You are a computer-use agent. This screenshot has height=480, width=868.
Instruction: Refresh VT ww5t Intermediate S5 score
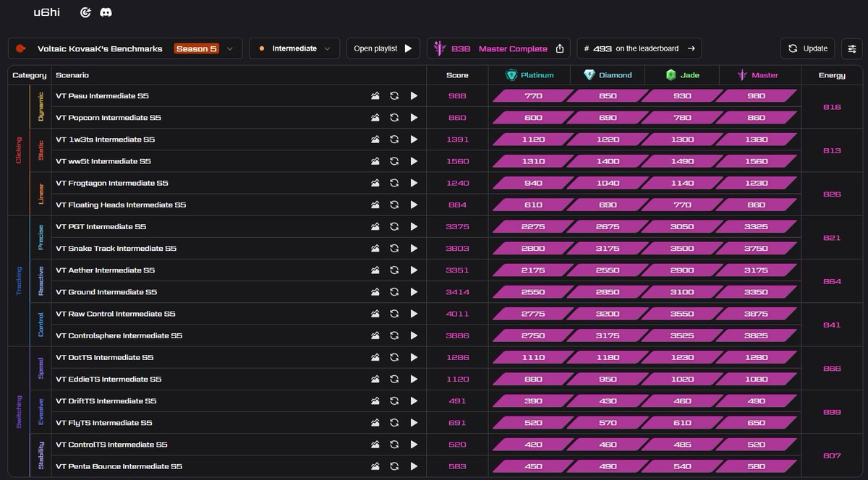tap(394, 161)
